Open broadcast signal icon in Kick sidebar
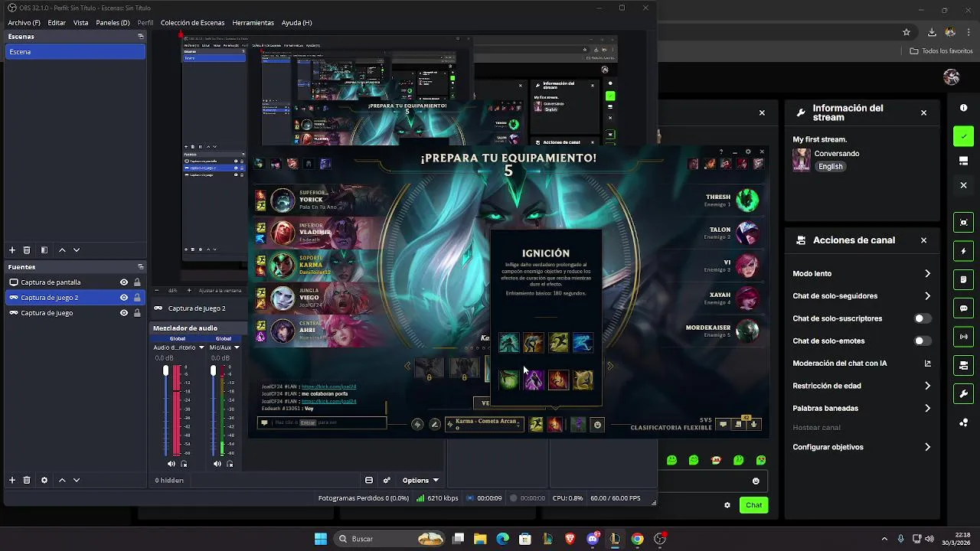Image resolution: width=980 pixels, height=551 pixels. (x=964, y=337)
